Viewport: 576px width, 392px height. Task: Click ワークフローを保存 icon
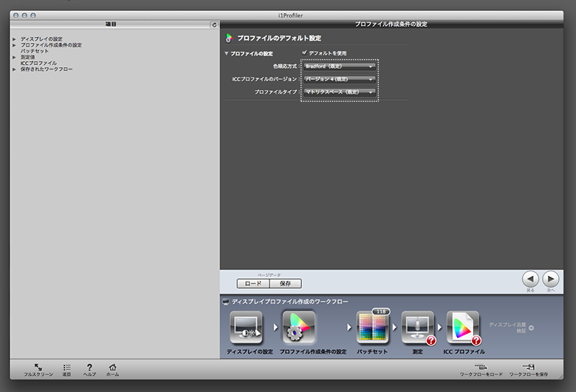[x=529, y=367]
